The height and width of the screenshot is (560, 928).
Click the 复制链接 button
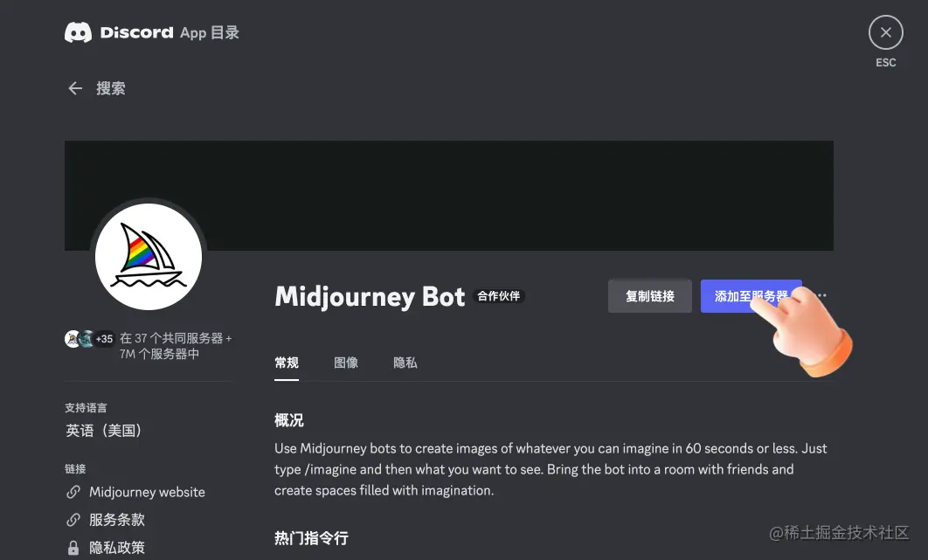pos(649,295)
